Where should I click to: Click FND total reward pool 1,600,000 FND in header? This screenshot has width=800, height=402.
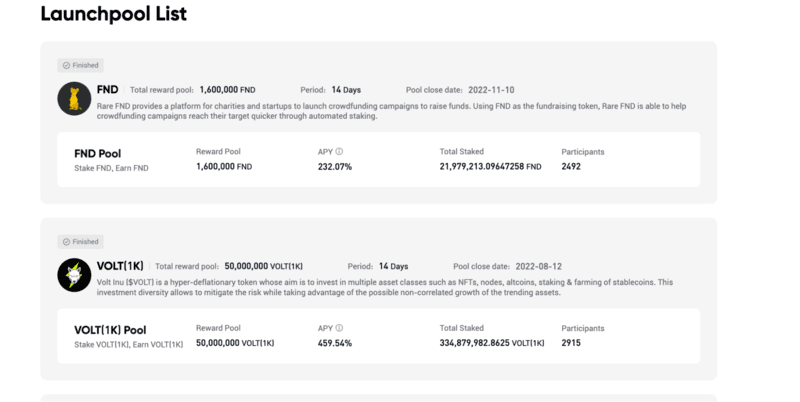pos(228,90)
